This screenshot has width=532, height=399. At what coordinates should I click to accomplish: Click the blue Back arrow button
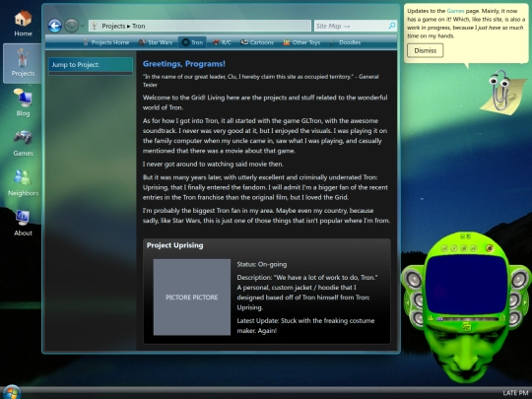click(x=54, y=26)
